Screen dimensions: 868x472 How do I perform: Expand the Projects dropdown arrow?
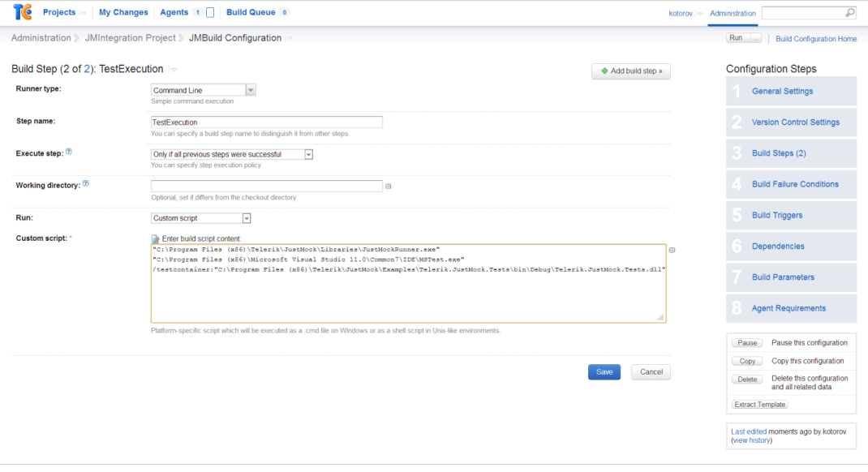pyautogui.click(x=83, y=13)
